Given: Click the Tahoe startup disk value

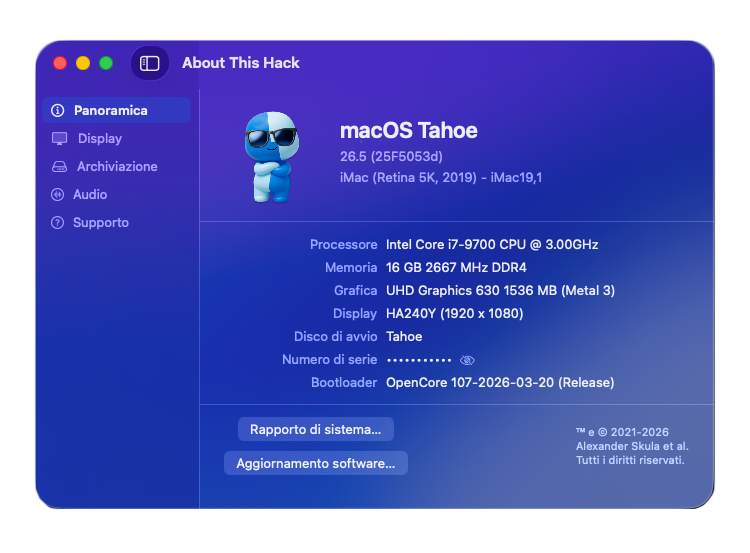Looking at the screenshot, I should click(x=404, y=336).
